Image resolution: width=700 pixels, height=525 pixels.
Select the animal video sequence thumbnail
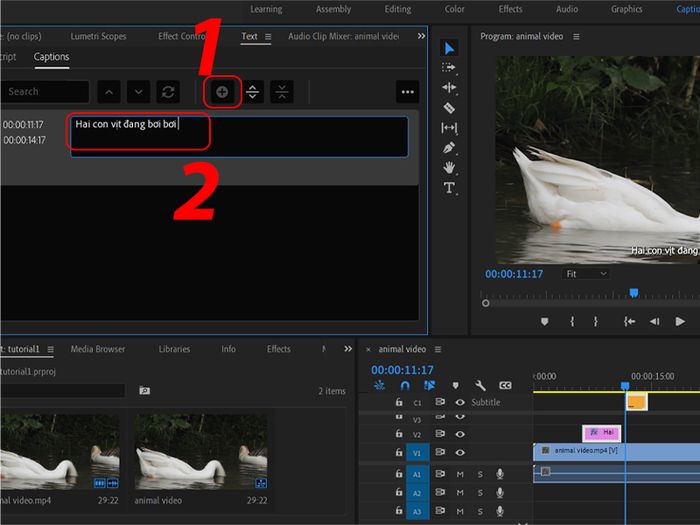201,452
